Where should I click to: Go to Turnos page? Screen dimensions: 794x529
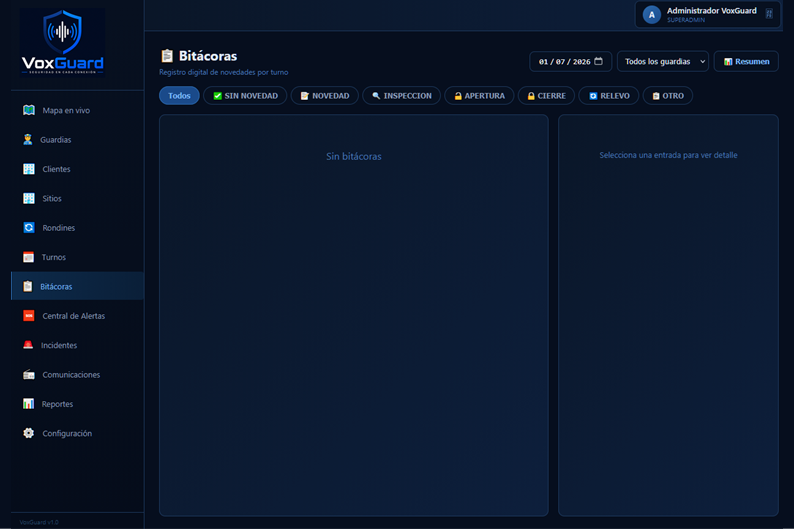click(x=77, y=257)
